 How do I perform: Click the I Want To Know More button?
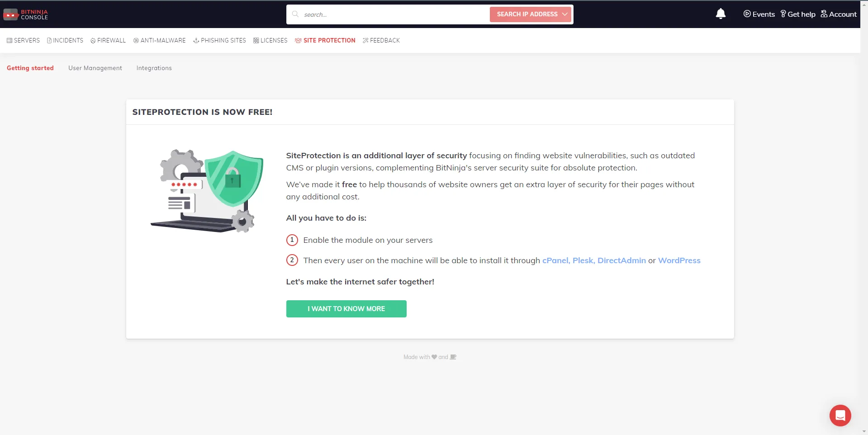coord(346,309)
